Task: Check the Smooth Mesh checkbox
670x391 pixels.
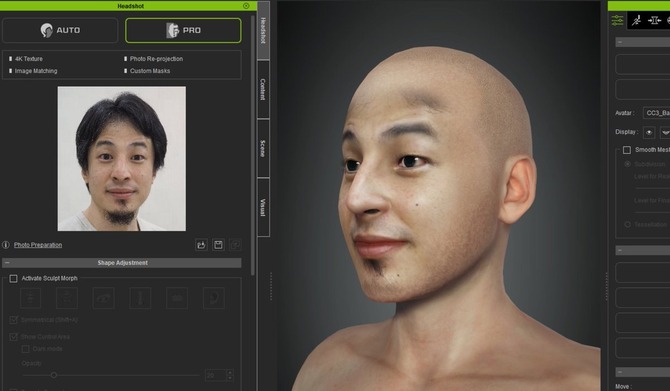Action: (627, 150)
